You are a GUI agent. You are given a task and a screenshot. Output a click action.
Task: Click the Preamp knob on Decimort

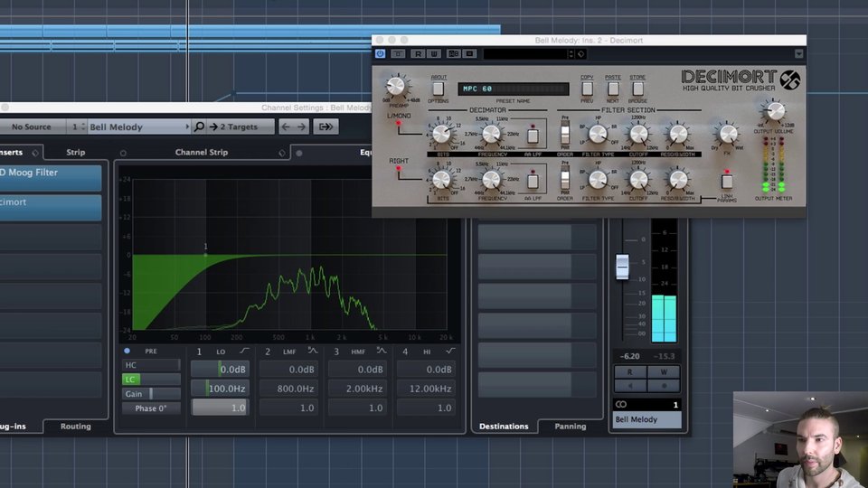point(396,86)
